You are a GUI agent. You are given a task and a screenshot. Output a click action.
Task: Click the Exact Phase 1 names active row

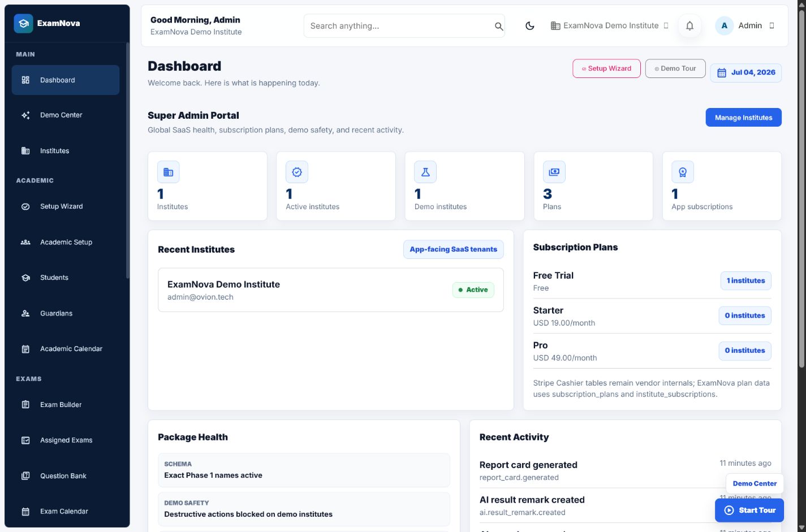point(304,470)
